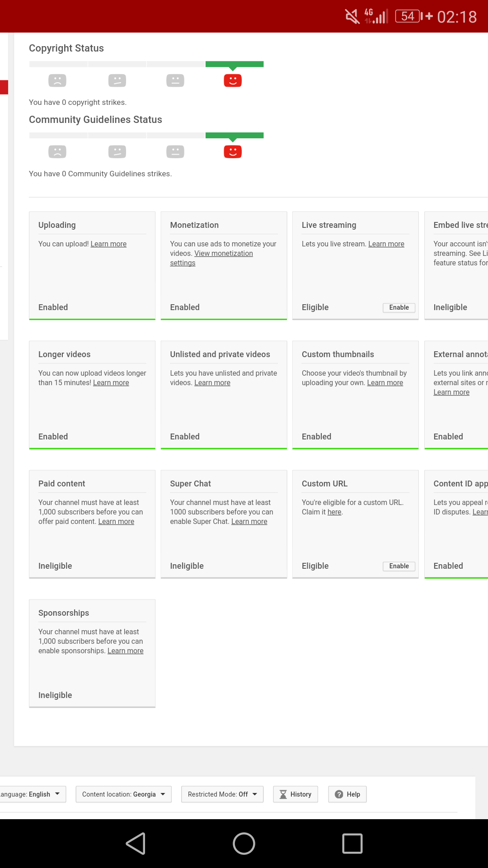The image size is (488, 868).
Task: Tap the hourglass History icon
Action: (283, 794)
